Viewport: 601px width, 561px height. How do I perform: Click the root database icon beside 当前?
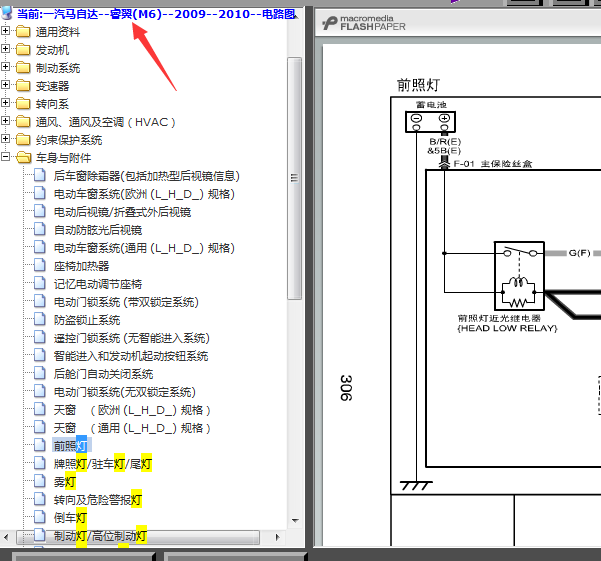pos(7,13)
